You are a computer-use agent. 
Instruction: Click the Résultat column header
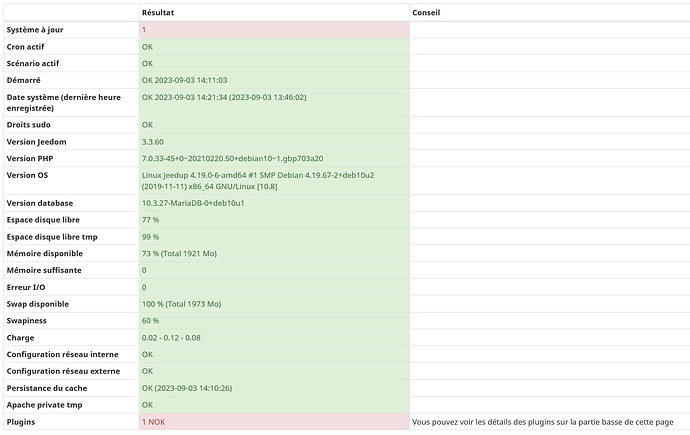158,13
